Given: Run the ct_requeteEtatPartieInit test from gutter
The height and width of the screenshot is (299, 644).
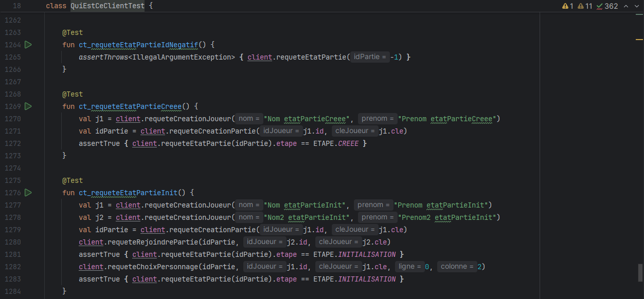Looking at the screenshot, I should click(x=28, y=193).
